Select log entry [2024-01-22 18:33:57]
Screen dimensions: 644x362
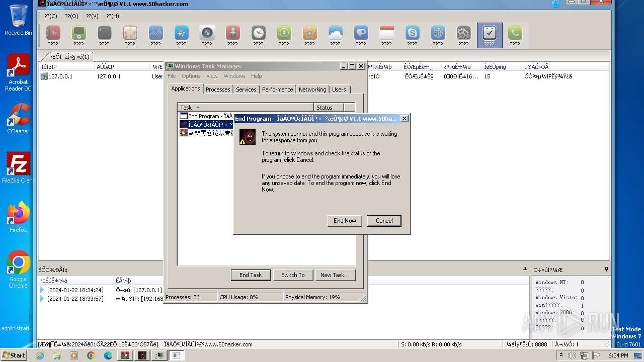(101, 299)
